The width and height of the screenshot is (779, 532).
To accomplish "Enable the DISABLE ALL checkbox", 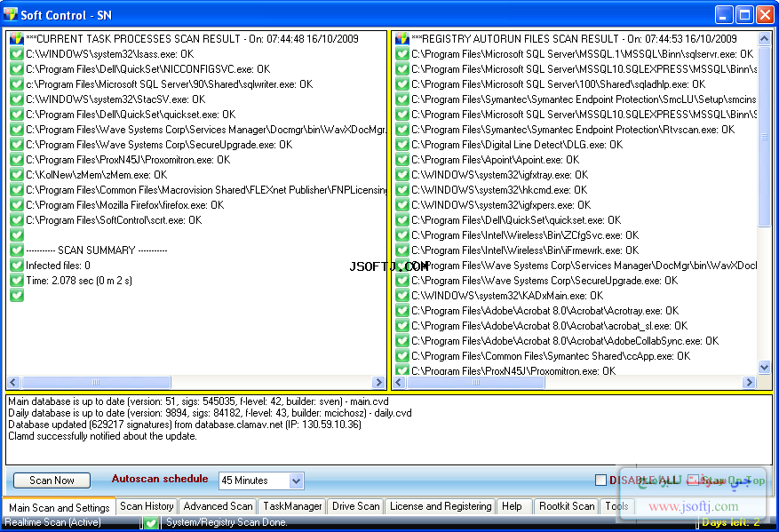I will pos(600,480).
